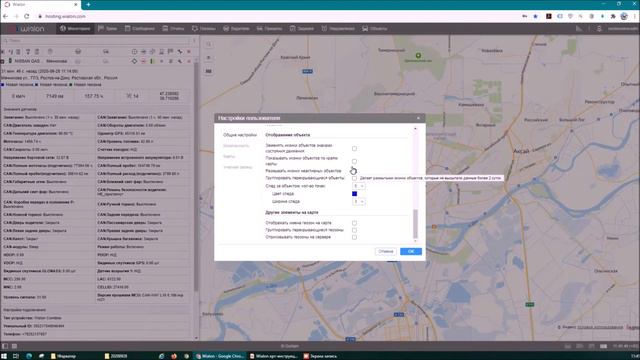This screenshot has height=360, width=640.
Task: Click Отмена button in settings dialog
Action: [x=386, y=251]
